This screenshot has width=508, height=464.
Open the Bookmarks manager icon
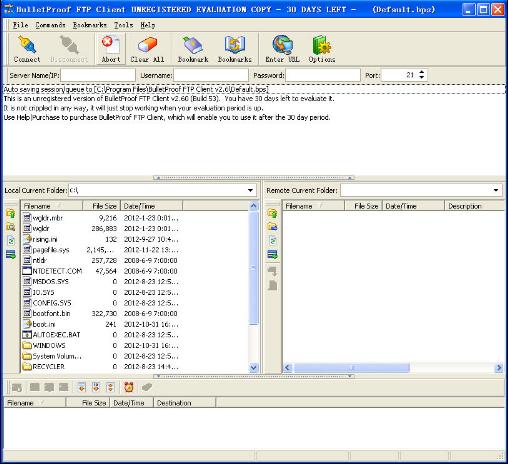[x=235, y=49]
